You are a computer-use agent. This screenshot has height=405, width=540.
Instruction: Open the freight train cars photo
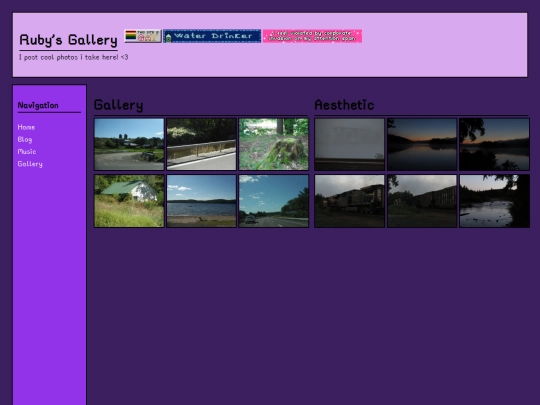(x=422, y=201)
